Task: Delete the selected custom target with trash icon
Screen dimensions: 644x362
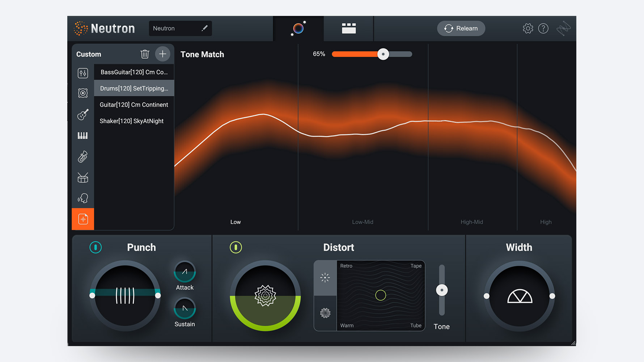Action: click(145, 54)
